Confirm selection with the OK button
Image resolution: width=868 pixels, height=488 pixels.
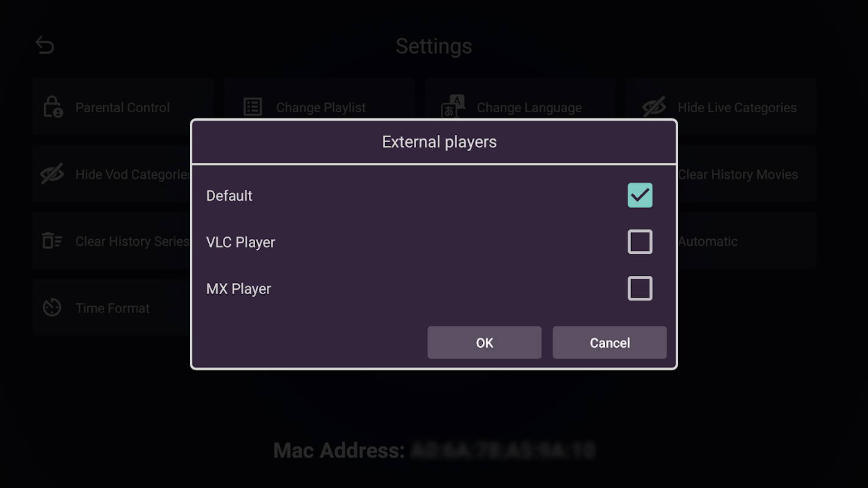[x=484, y=343]
